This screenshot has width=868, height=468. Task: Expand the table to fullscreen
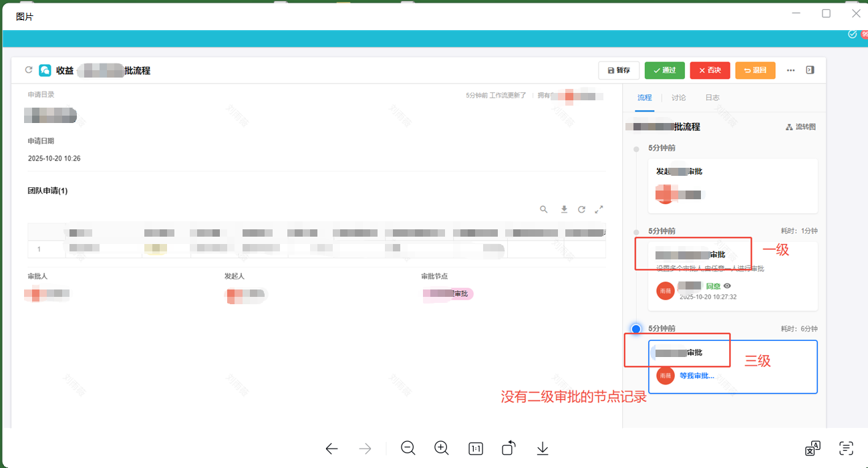click(x=599, y=209)
